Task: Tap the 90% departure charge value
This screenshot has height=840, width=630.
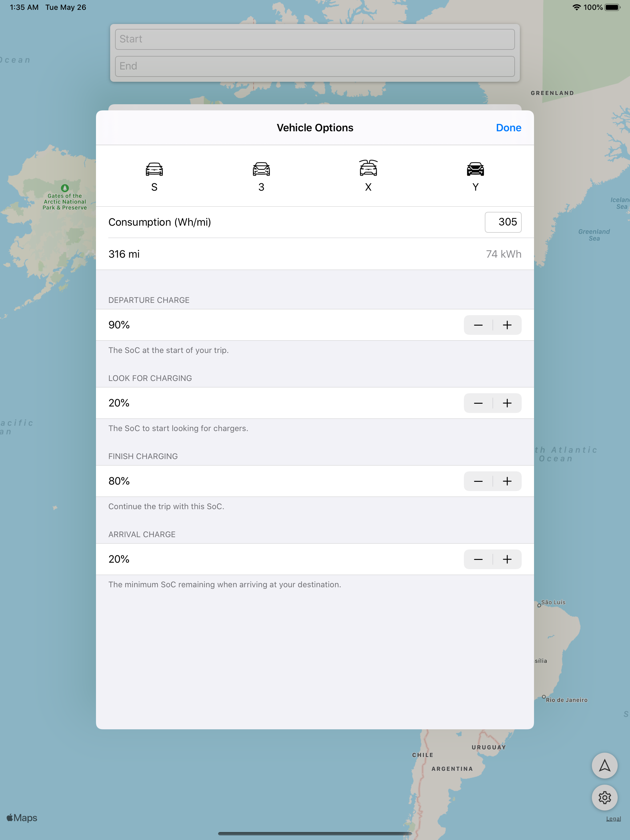Action: 119,325
